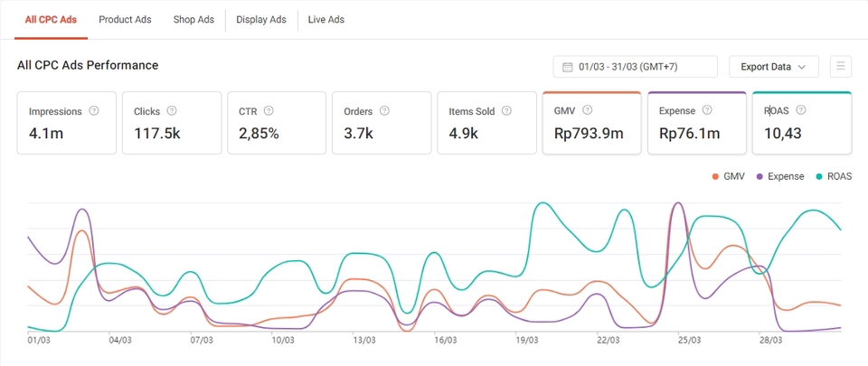Switch to the Live Ads tab
Image resolution: width=868 pixels, height=366 pixels.
(x=325, y=19)
